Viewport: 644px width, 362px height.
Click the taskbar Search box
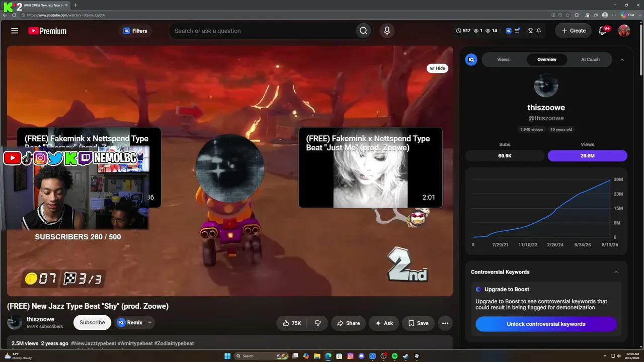262,356
